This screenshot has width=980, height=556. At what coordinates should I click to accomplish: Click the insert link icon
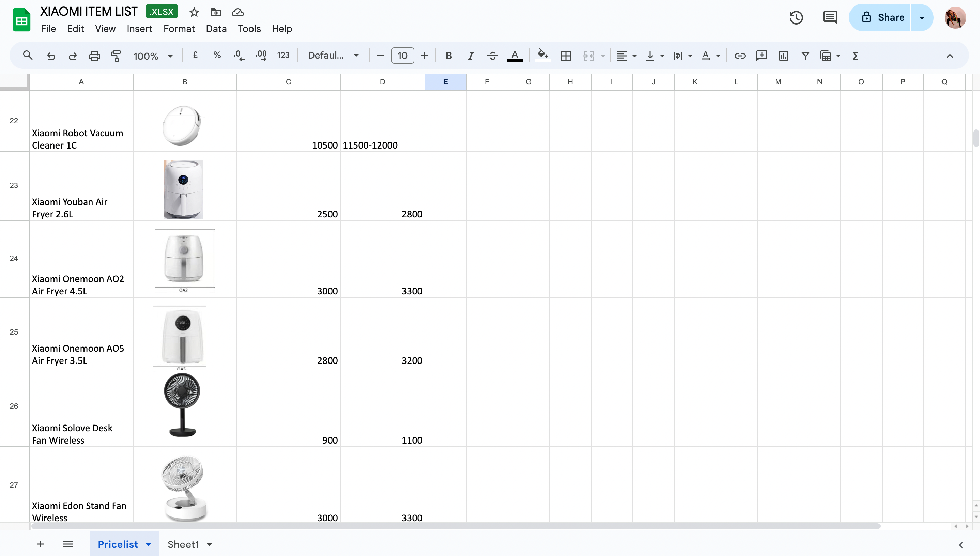[740, 56]
